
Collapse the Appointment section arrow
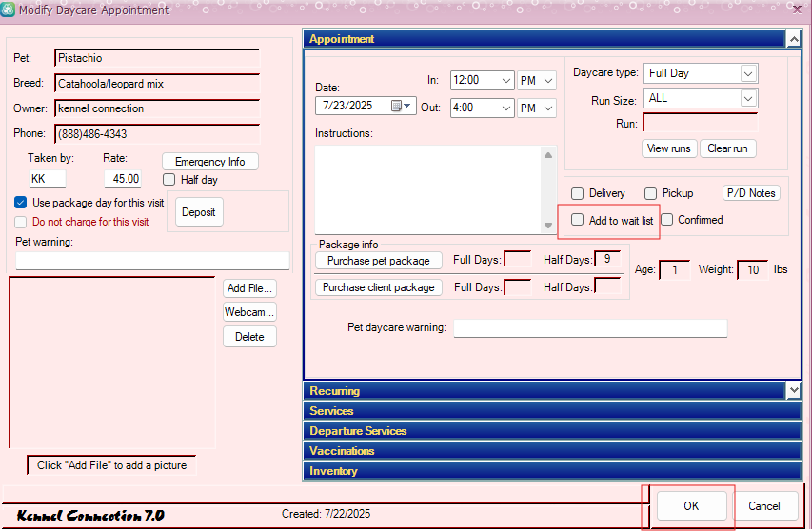tap(793, 39)
